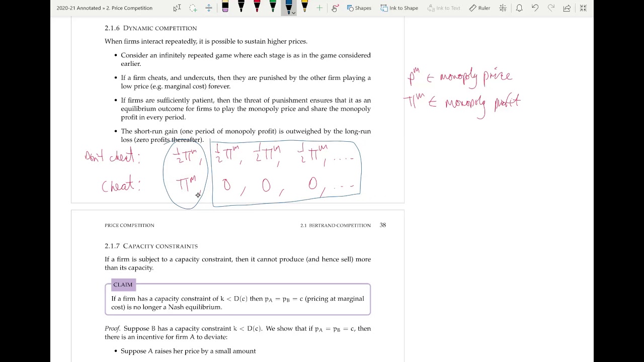Open the Math assistant icon
644x362 pixels.
tap(503, 8)
